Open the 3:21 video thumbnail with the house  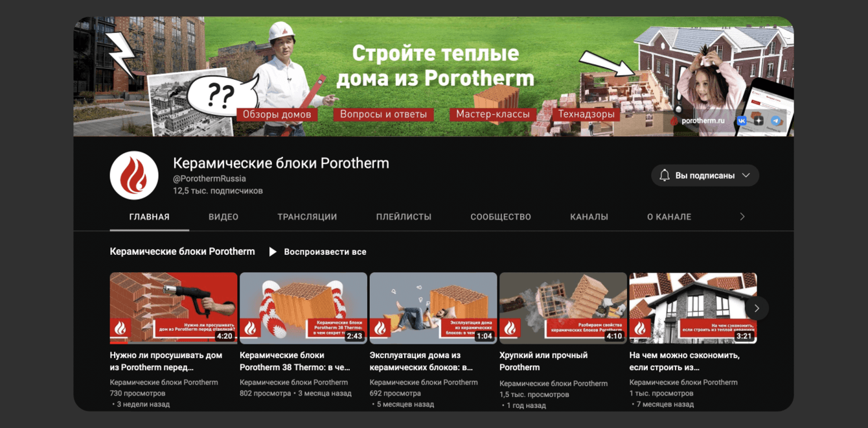pyautogui.click(x=693, y=308)
